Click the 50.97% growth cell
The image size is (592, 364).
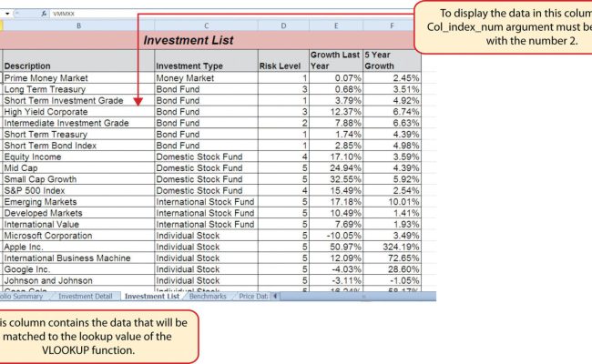(x=336, y=248)
